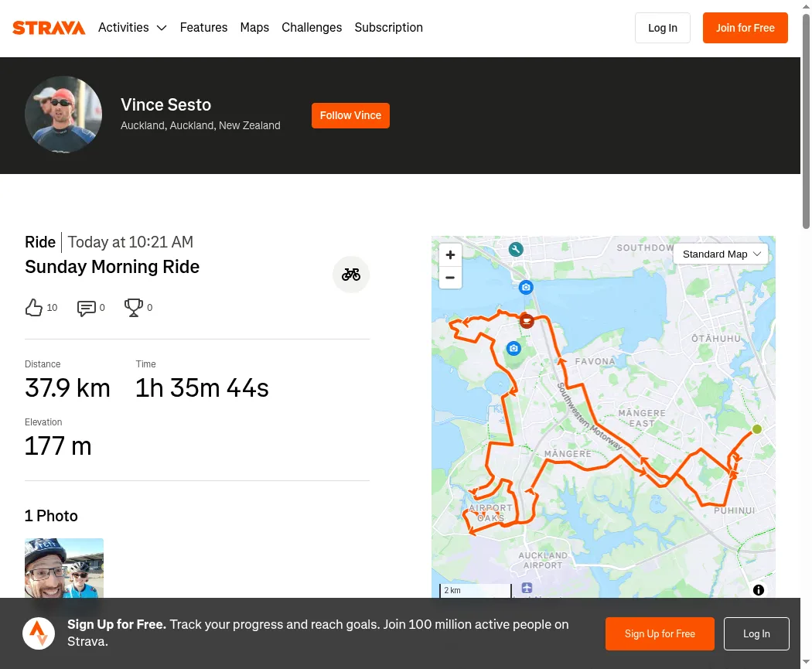Expand the Activities dropdown menu
The width and height of the screenshot is (812, 669).
pyautogui.click(x=132, y=27)
